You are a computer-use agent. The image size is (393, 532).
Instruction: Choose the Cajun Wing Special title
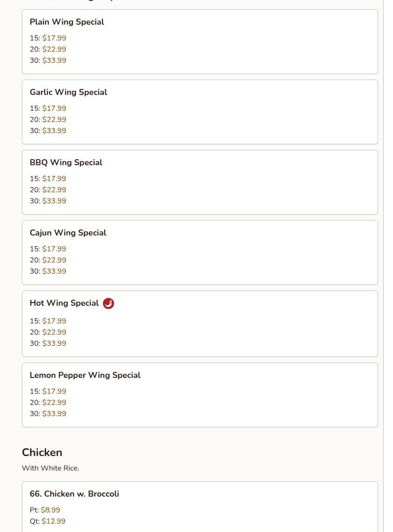coord(68,233)
